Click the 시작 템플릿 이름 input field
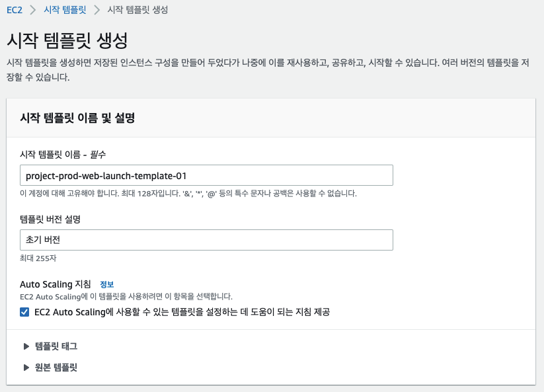 pyautogui.click(x=206, y=176)
